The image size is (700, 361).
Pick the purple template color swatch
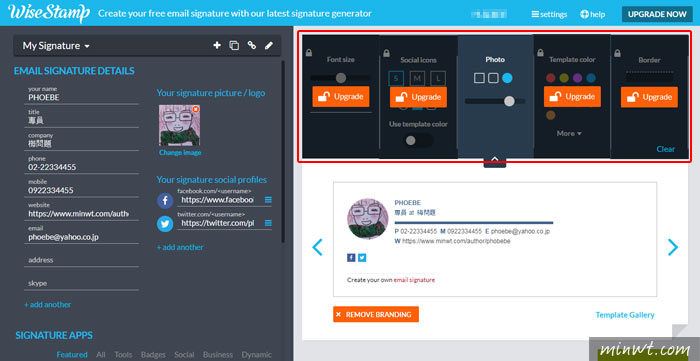(x=578, y=78)
